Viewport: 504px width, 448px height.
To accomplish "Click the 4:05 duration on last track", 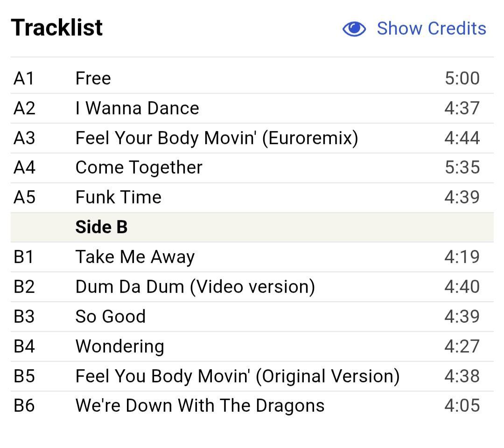I will point(462,406).
